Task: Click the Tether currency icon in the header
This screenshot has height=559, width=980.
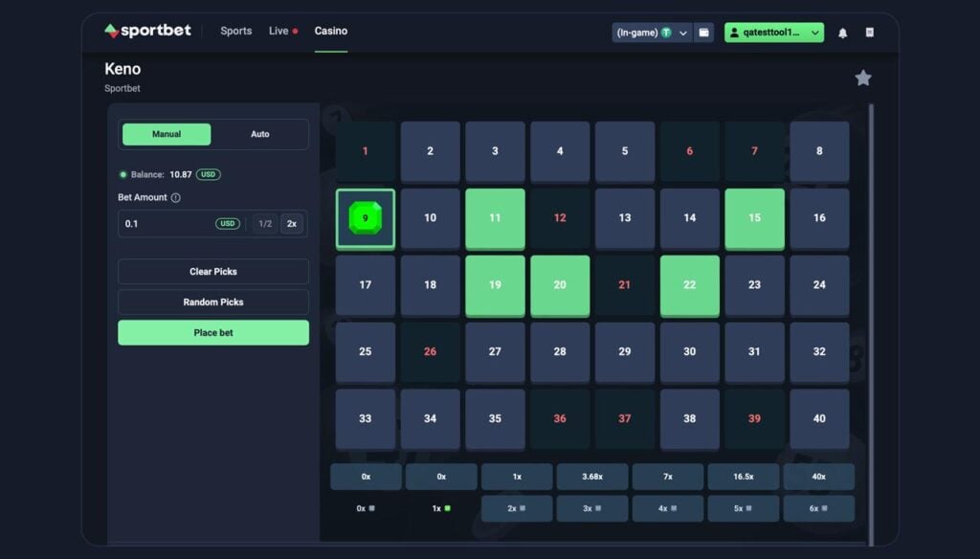Action: tap(666, 33)
